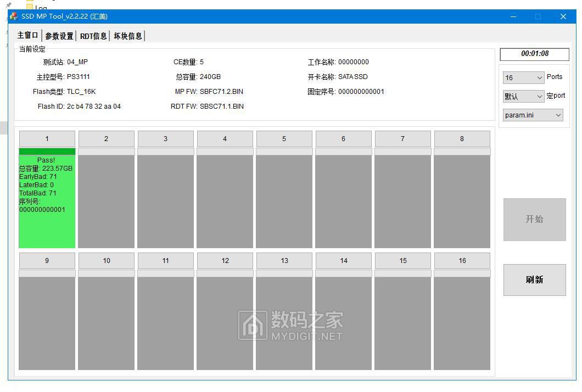Click the 00:01:08 elapsed timer field
Image resolution: width=582 pixels, height=392 pixels.
(x=534, y=54)
